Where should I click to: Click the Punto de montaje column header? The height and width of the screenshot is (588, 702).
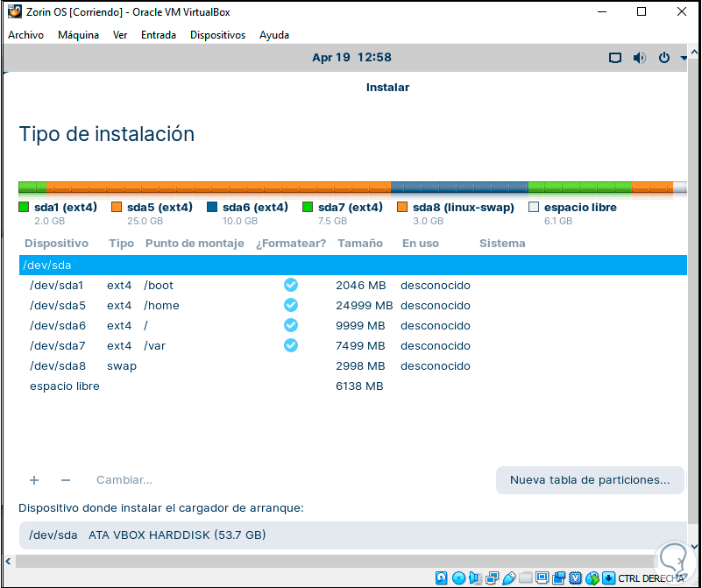click(195, 244)
